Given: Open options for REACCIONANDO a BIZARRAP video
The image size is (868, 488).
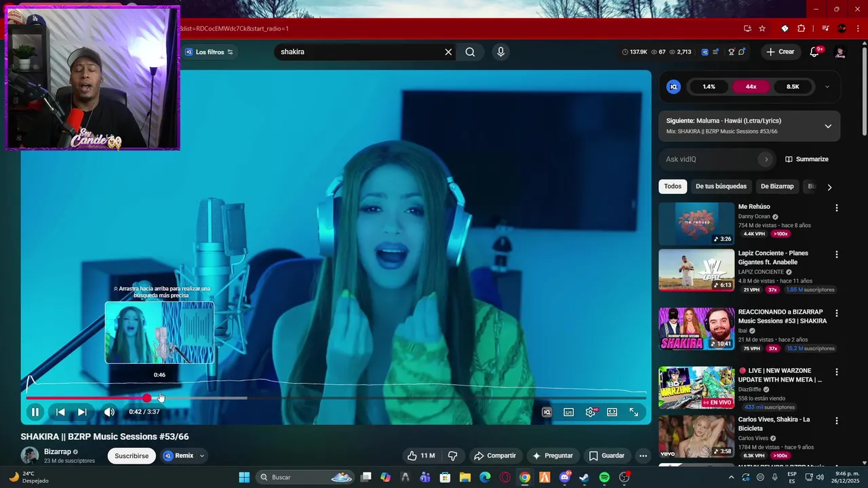Looking at the screenshot, I should pyautogui.click(x=836, y=313).
